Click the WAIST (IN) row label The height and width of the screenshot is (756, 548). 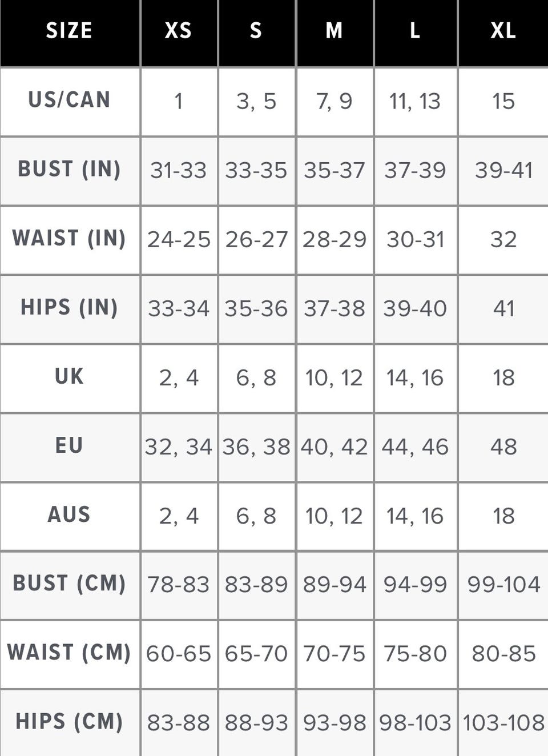tap(70, 239)
